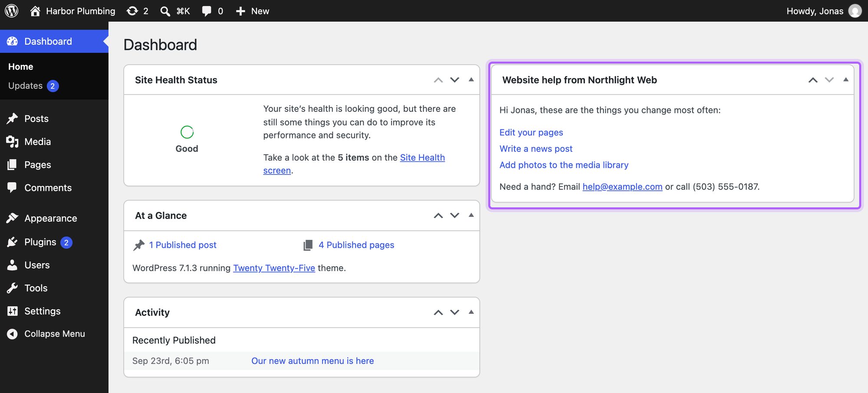The height and width of the screenshot is (393, 868).
Task: Click the Posts pushpin icon in sidebar
Action: [12, 118]
